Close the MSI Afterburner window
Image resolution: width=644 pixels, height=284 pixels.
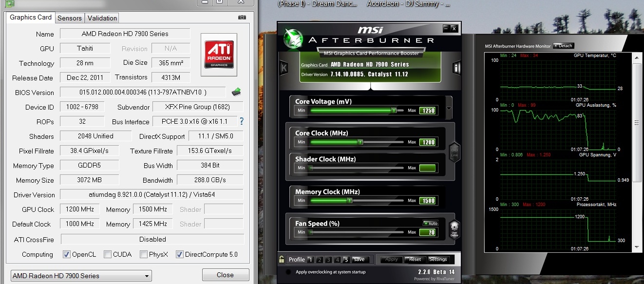[454, 28]
